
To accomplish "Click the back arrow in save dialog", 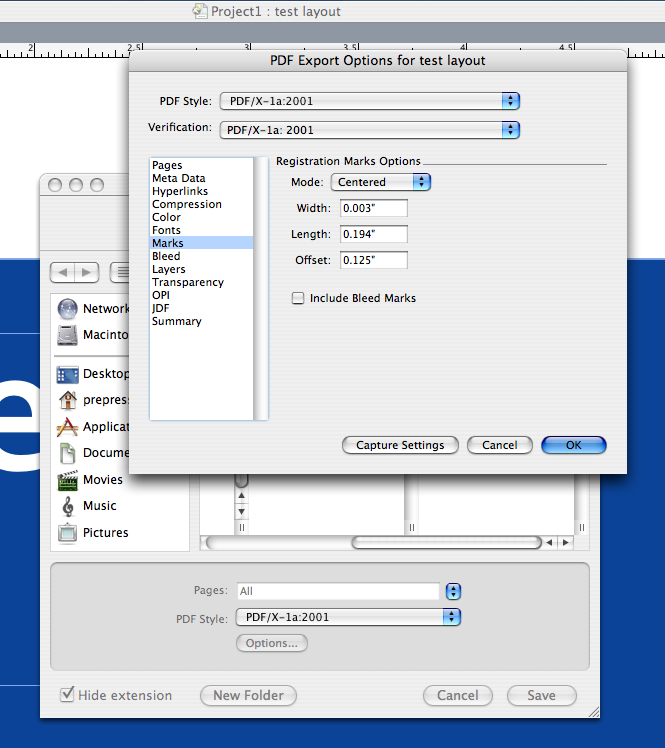I will tap(62, 272).
